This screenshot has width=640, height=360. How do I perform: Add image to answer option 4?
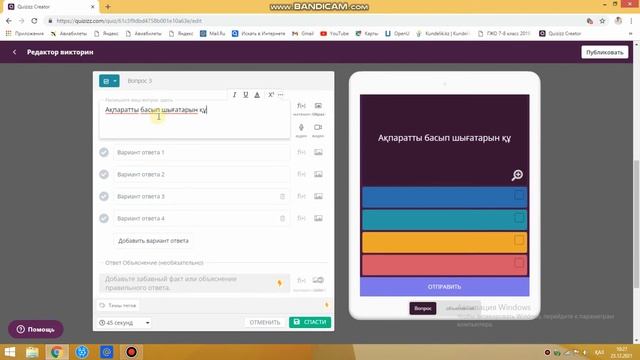318,218
